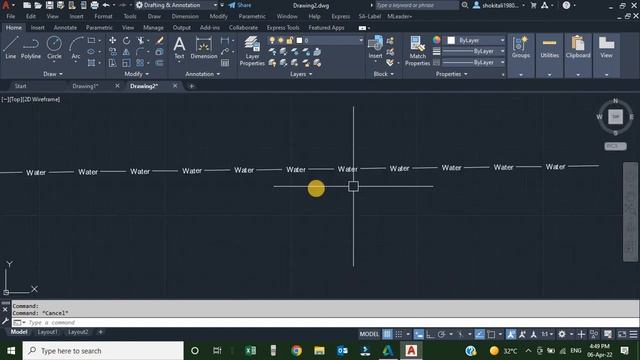Click the Save icon in quick access toolbar
The height and width of the screenshot is (360, 640).
click(49, 5)
